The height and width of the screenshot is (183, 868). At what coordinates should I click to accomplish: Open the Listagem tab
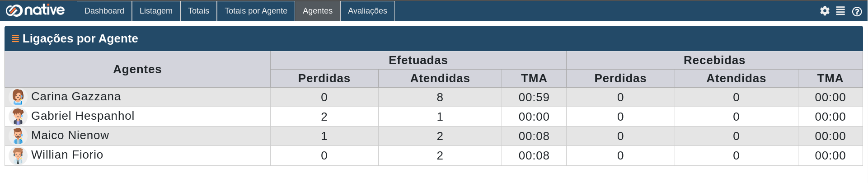[x=156, y=11]
